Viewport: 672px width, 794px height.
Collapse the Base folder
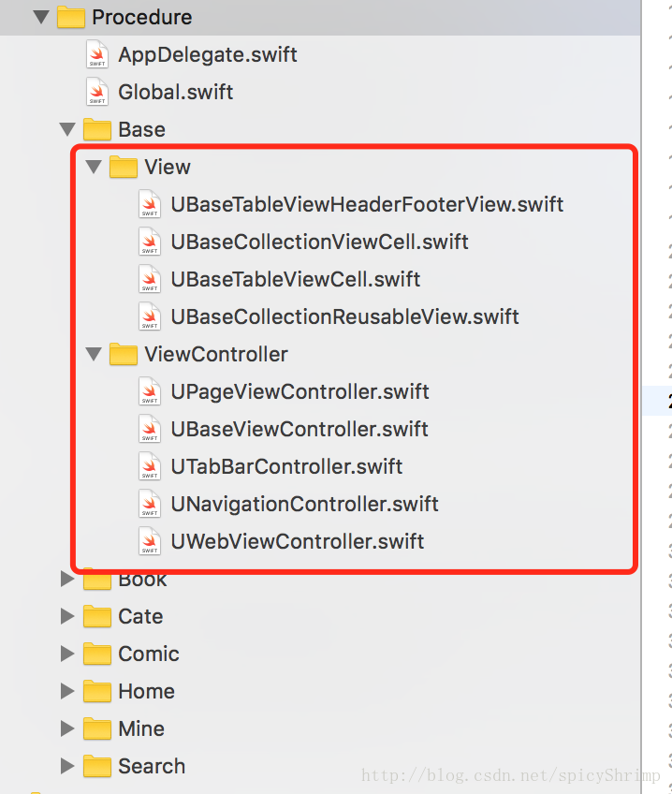pos(66,129)
